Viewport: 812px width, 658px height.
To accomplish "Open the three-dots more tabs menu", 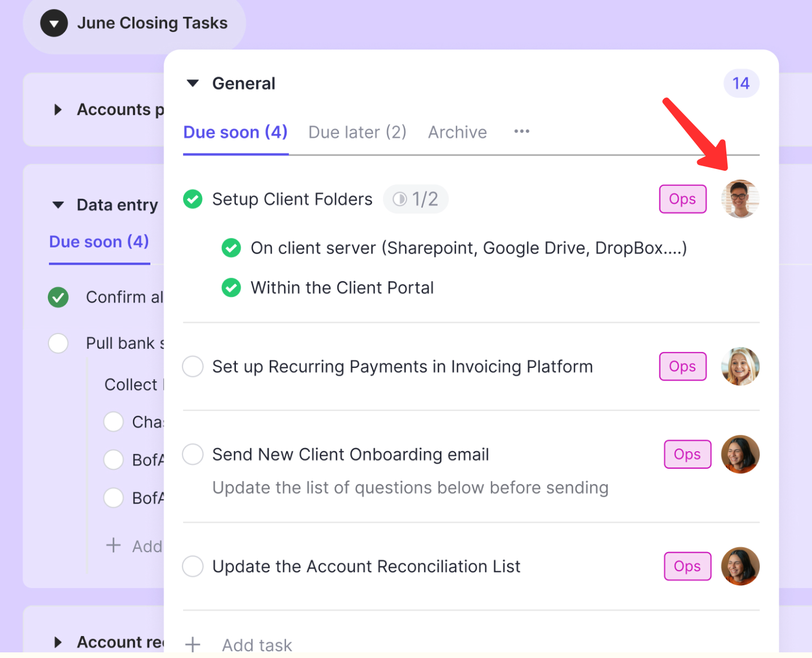I will [x=521, y=131].
